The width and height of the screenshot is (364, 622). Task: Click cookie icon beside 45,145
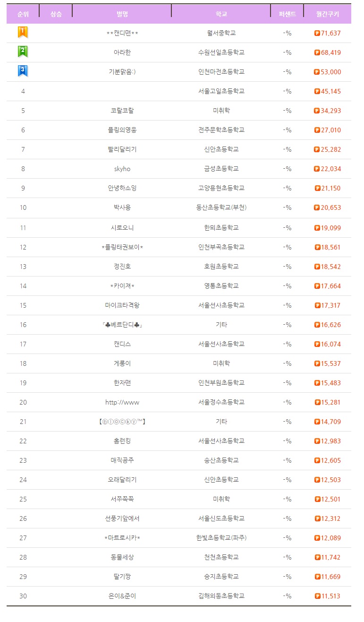pos(317,91)
